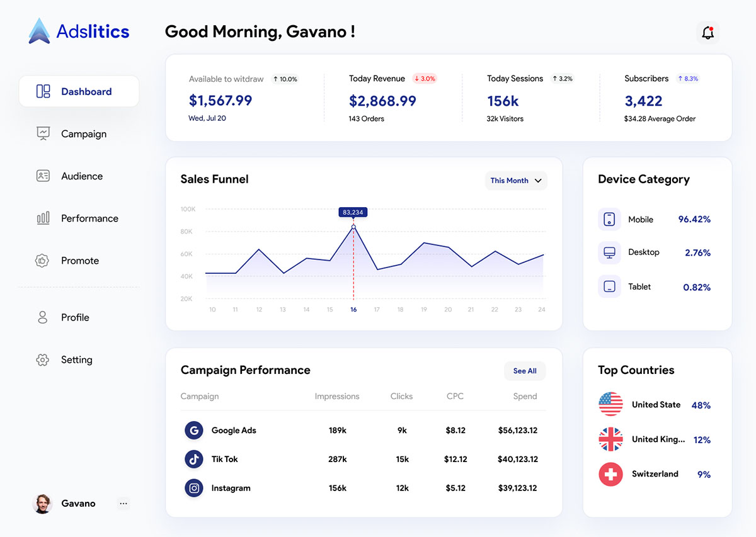
Task: Select the Google Ads campaign icon
Action: tap(194, 431)
